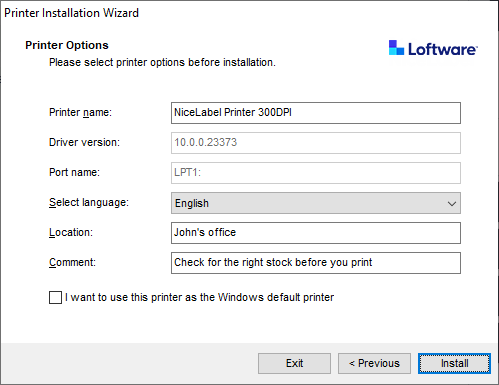This screenshot has width=499, height=385.
Task: Enable the Windows default printer checkbox
Action: (55, 297)
